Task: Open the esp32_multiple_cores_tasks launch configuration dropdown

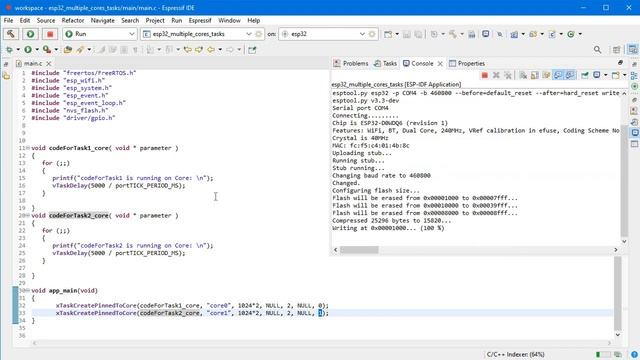Action: pyautogui.click(x=249, y=34)
